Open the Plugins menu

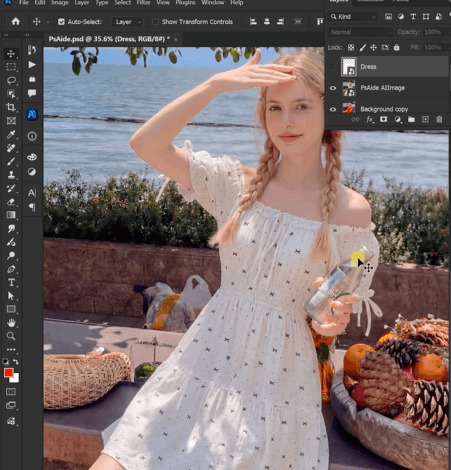point(185,3)
